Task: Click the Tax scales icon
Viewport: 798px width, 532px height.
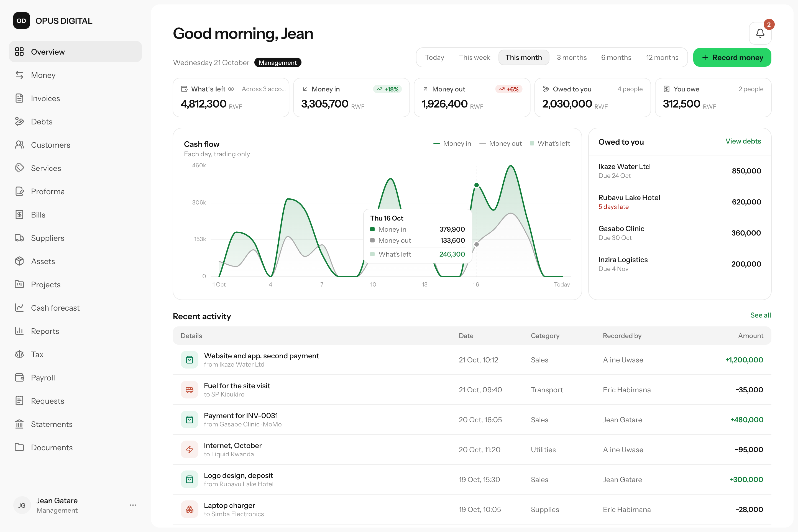Action: (x=19, y=354)
